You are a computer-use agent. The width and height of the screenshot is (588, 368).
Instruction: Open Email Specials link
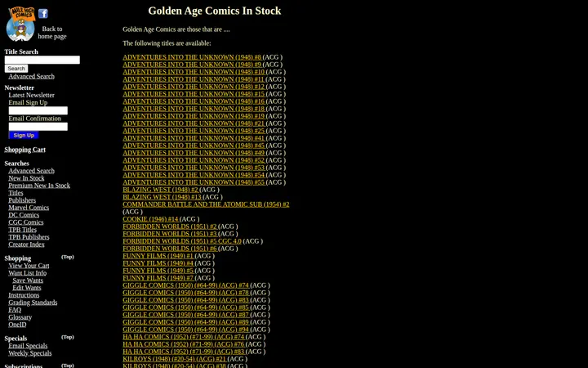(28, 346)
